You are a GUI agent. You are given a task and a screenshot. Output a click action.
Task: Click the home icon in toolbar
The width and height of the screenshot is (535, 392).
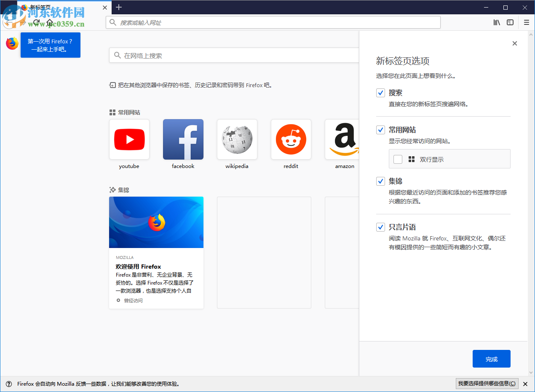(x=50, y=22)
